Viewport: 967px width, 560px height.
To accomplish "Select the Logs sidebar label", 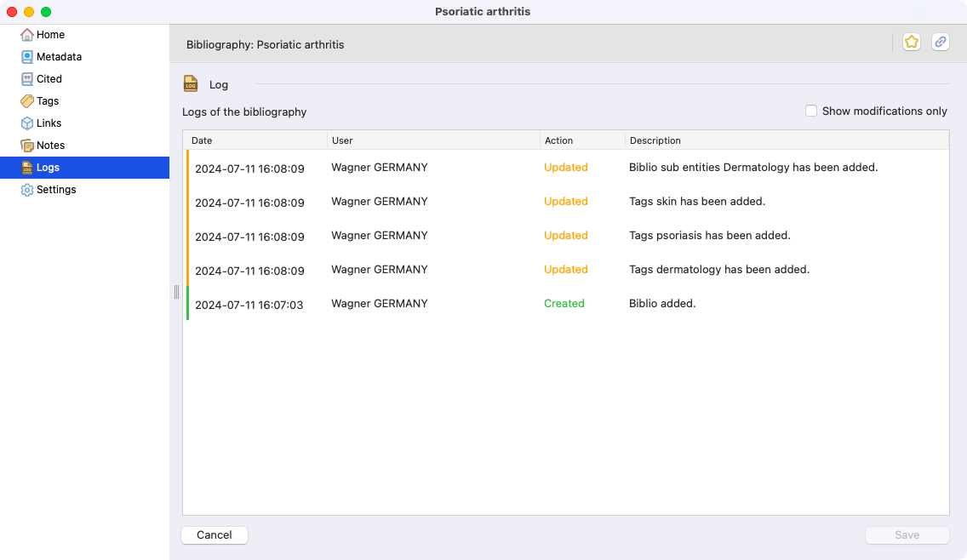I will pyautogui.click(x=49, y=168).
